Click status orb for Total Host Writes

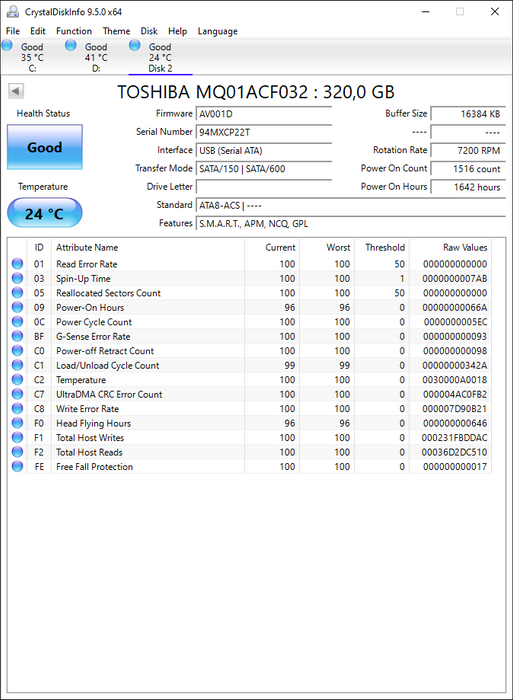pyautogui.click(x=17, y=438)
